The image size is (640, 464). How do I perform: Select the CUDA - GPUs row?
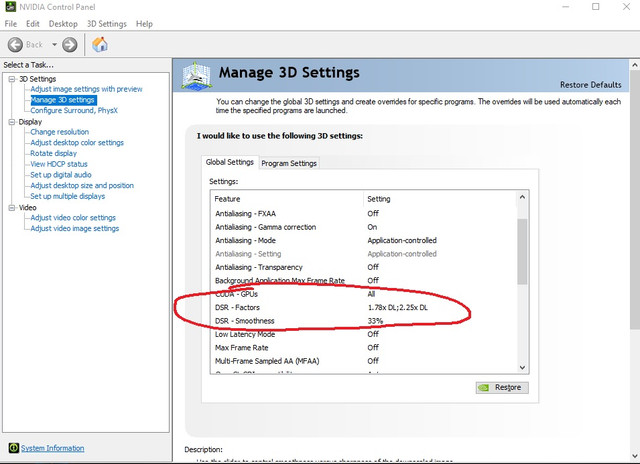tap(364, 294)
